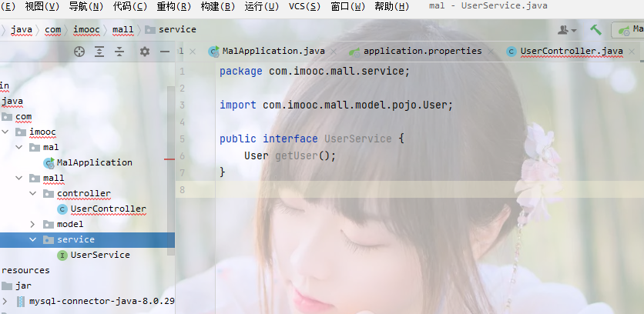Open project panel settings gear
The width and height of the screenshot is (644, 314).
145,52
